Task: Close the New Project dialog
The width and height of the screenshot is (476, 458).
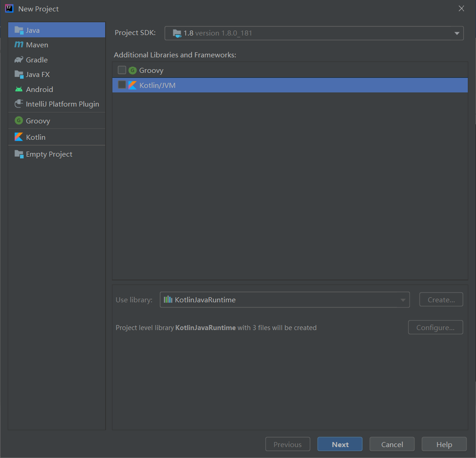Action: click(x=461, y=9)
